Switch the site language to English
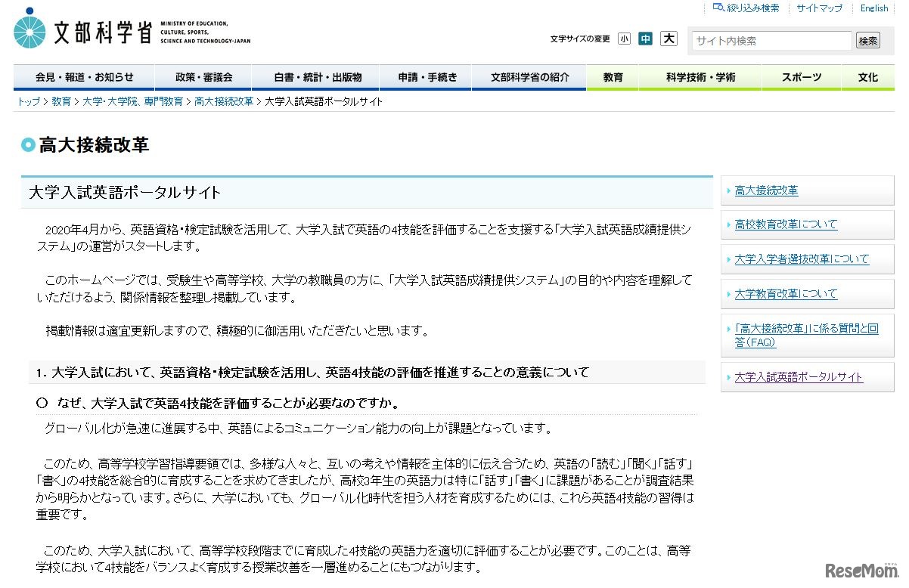Screen dimensions: 909x588 click(x=873, y=8)
